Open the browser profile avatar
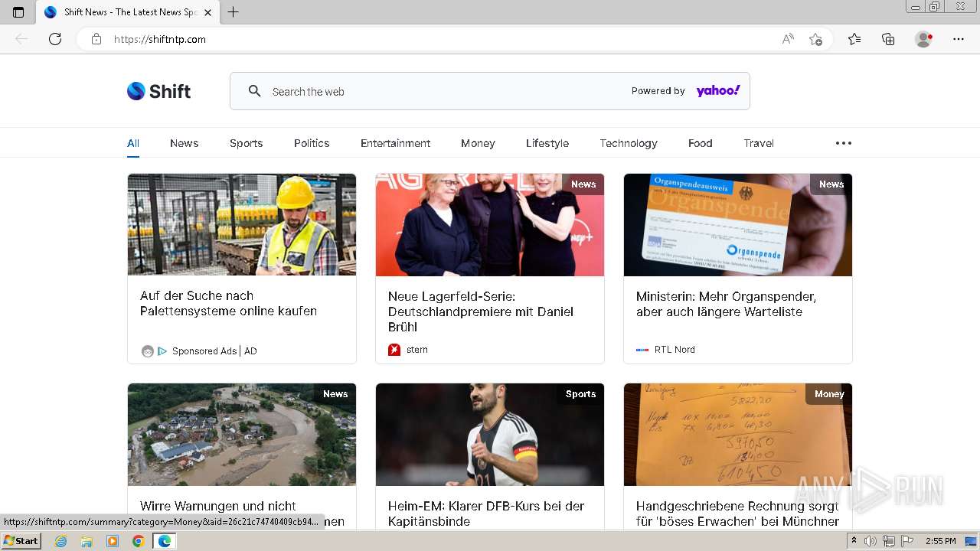The height and width of the screenshot is (551, 980). (924, 39)
